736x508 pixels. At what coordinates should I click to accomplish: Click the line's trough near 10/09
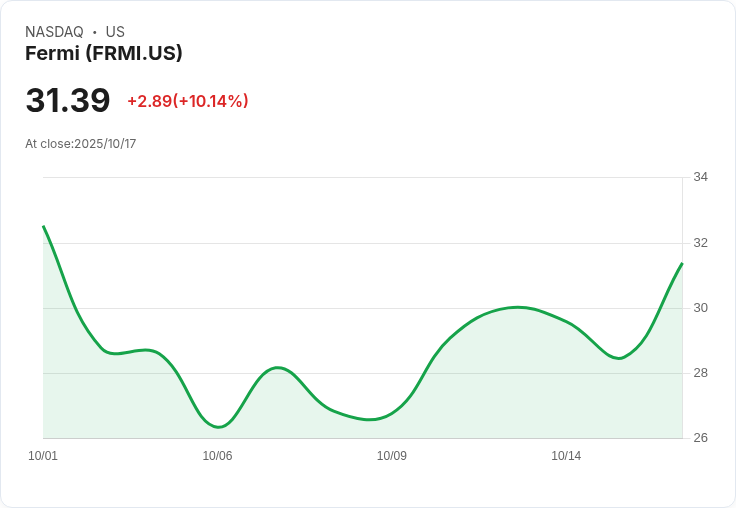coord(370,420)
